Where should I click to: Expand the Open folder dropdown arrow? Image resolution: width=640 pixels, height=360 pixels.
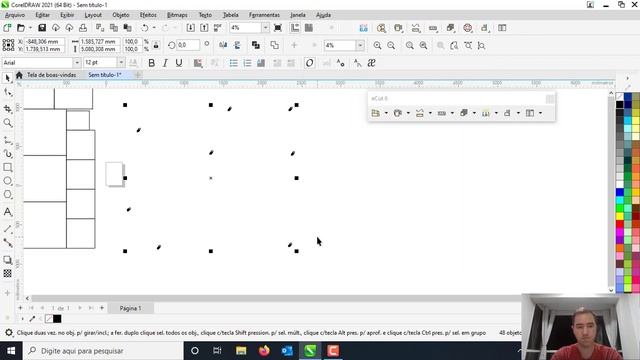point(30,28)
